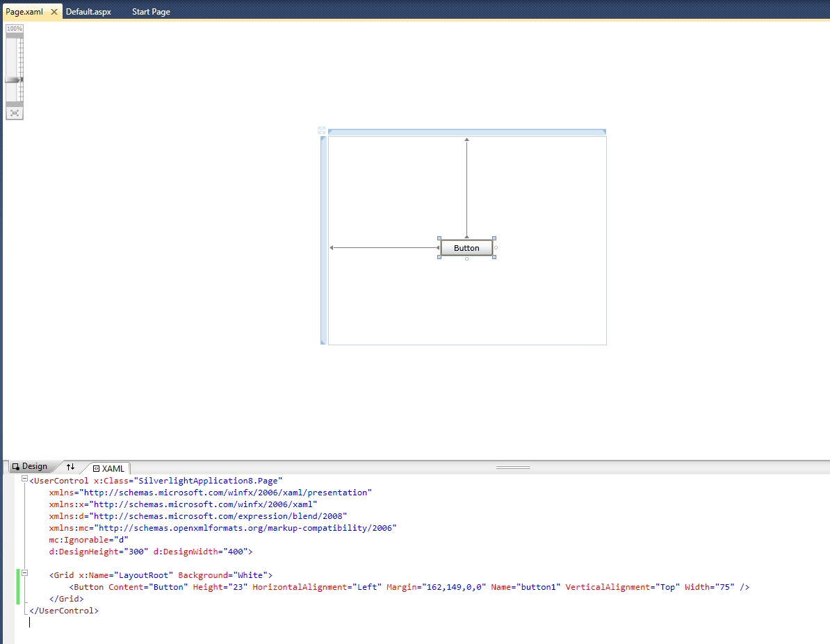Screen dimensions: 830x644
Task: Click the fit-to-view icon below zoom slider
Action: click(15, 113)
